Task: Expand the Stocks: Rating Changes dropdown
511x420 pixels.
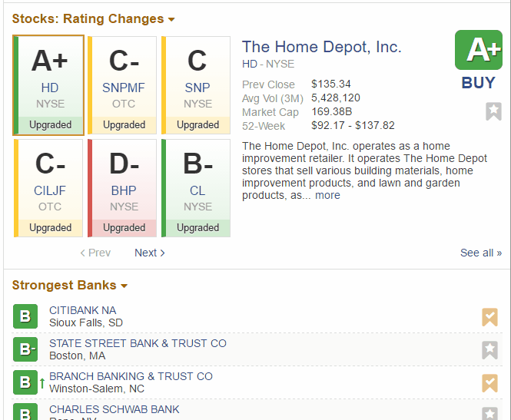Action: pyautogui.click(x=171, y=19)
